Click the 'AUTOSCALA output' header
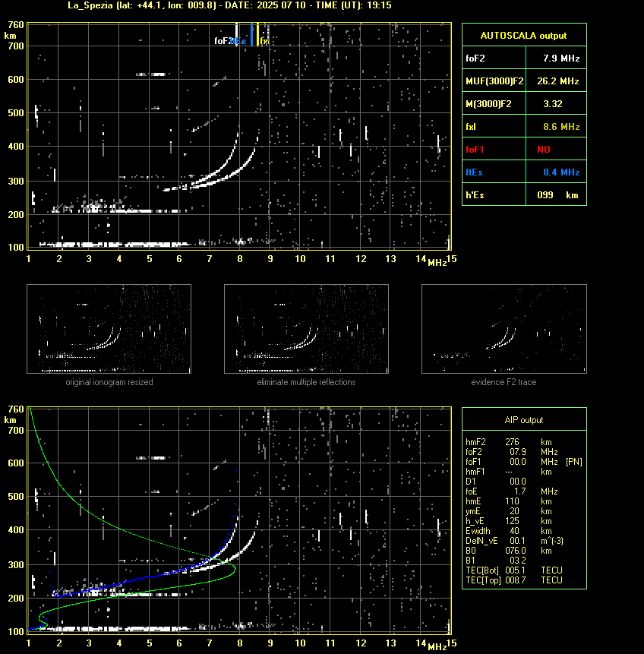The height and width of the screenshot is (654, 644). pyautogui.click(x=524, y=36)
